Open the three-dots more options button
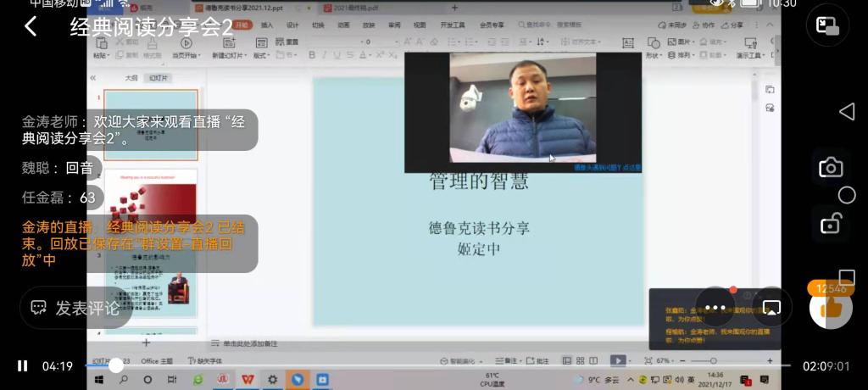Viewport: 868px width, 390px height. pos(715,307)
